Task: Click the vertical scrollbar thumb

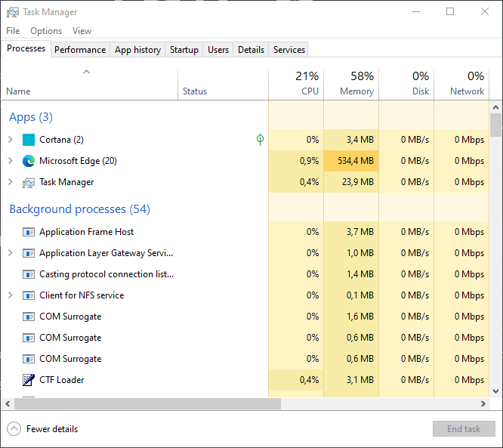Action: coord(495,125)
